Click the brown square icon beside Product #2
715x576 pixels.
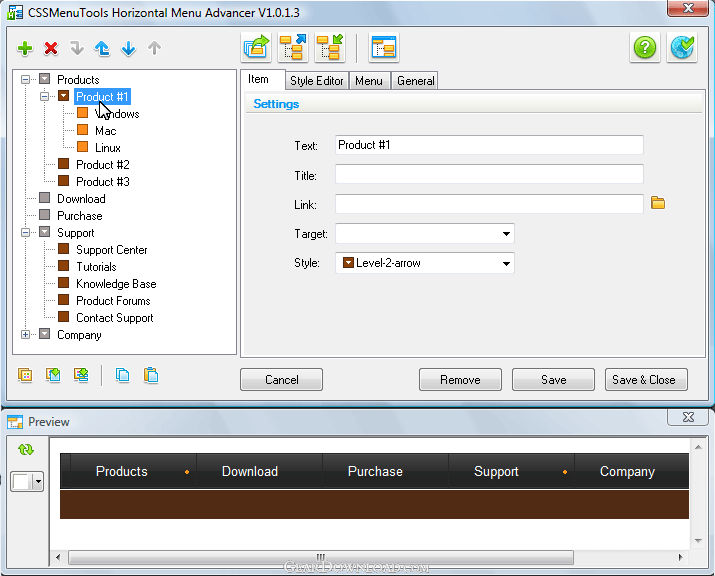click(x=64, y=164)
